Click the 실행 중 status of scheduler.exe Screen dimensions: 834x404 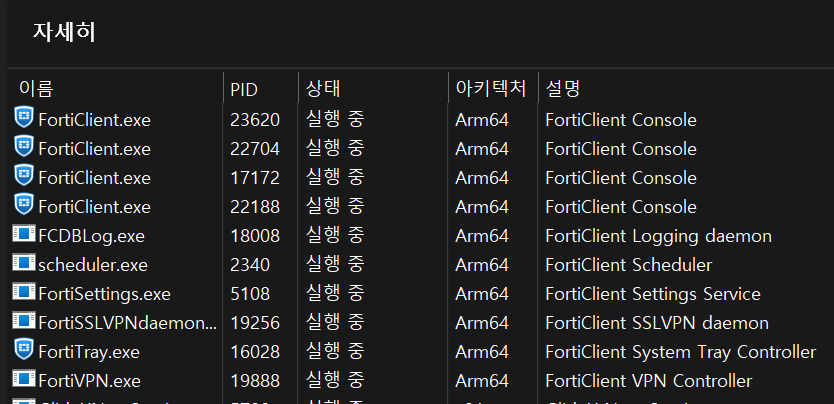[335, 264]
